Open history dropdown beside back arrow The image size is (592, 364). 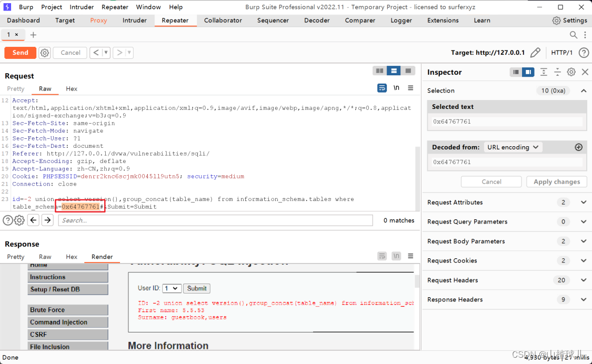[106, 53]
